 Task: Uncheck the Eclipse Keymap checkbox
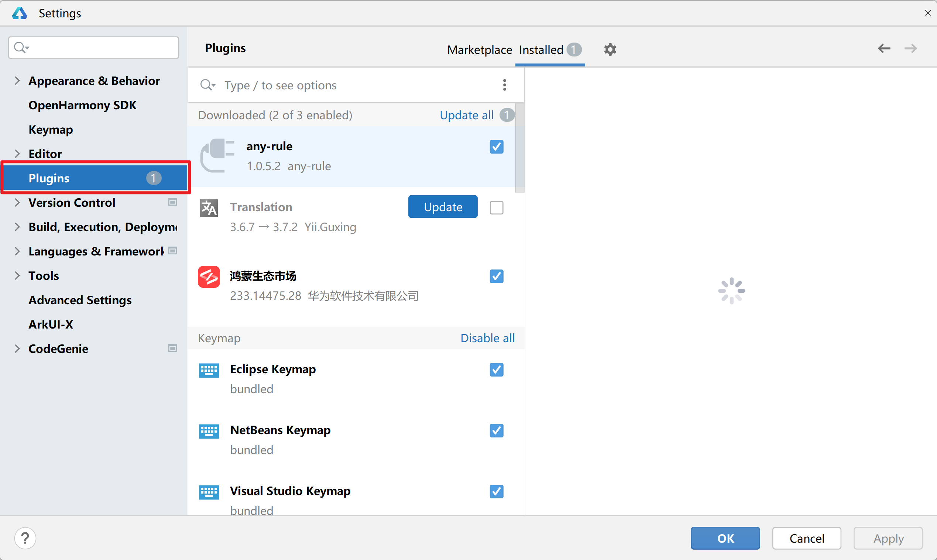click(x=496, y=370)
